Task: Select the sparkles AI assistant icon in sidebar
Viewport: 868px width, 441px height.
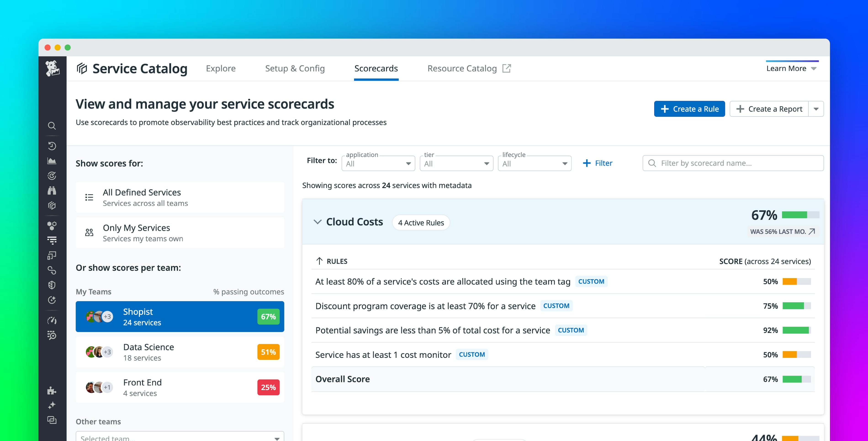Action: click(x=52, y=405)
